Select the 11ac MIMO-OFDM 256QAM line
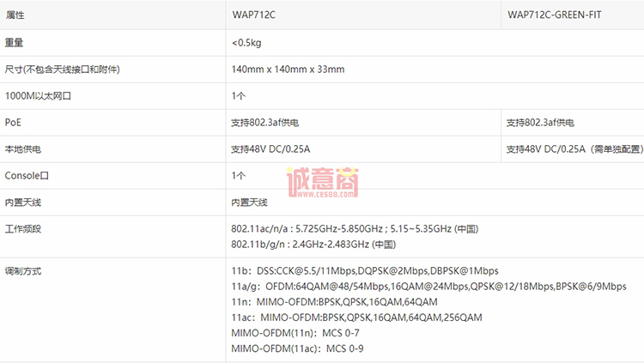 pos(356,318)
